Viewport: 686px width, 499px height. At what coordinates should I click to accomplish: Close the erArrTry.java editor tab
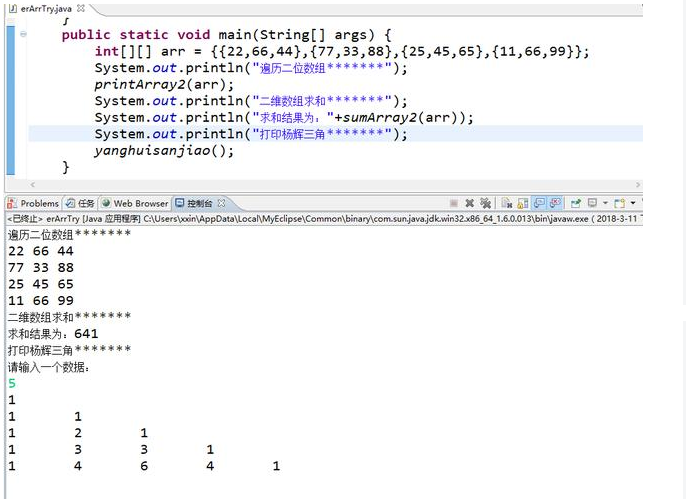click(80, 8)
